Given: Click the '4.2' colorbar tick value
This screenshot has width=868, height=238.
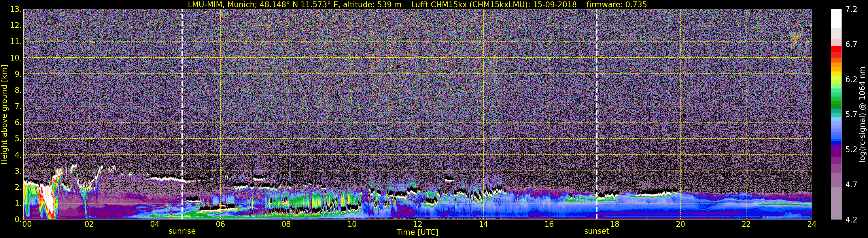Looking at the screenshot, I should [x=851, y=220].
